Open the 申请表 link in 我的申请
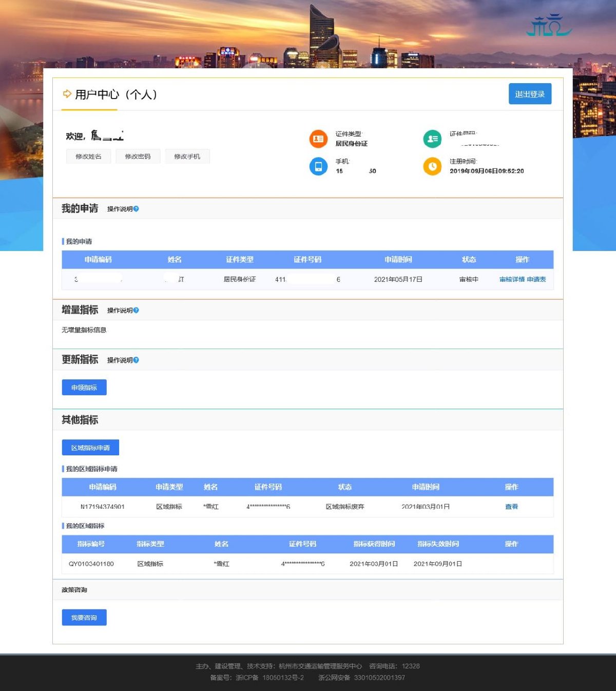This screenshot has height=691, width=616. (536, 280)
